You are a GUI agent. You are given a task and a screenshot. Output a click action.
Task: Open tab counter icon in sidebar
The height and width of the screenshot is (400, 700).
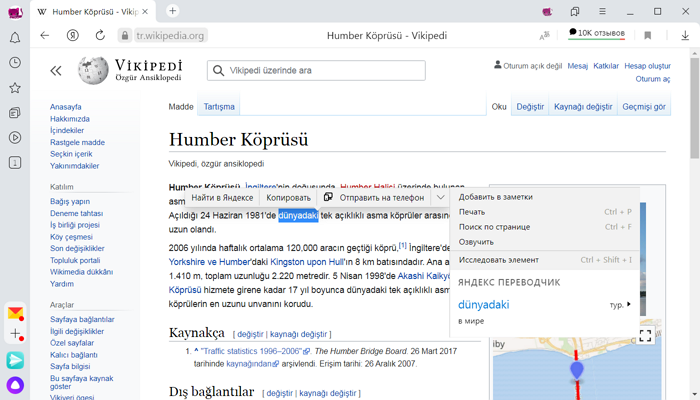(x=15, y=162)
